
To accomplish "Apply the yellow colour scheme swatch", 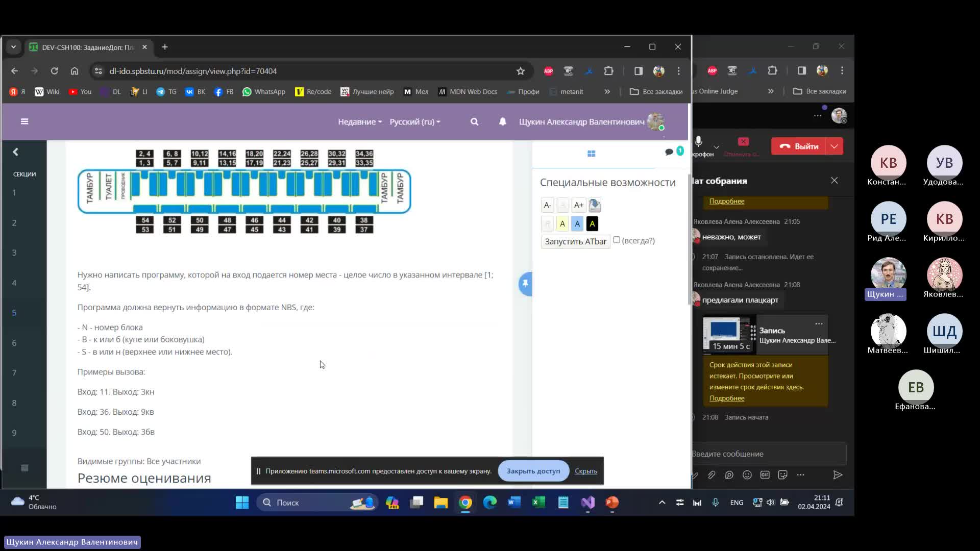I will pyautogui.click(x=562, y=223).
